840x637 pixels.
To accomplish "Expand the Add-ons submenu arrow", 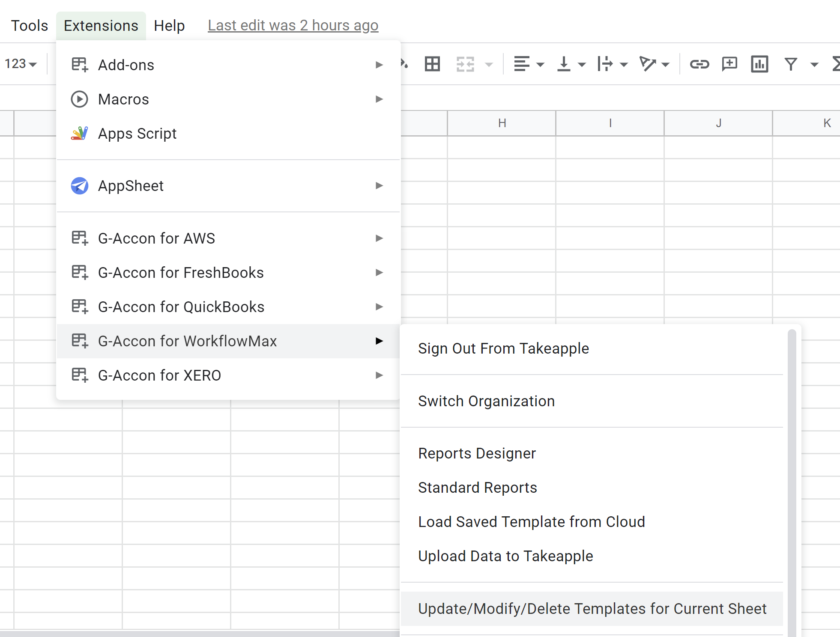I will (x=379, y=65).
